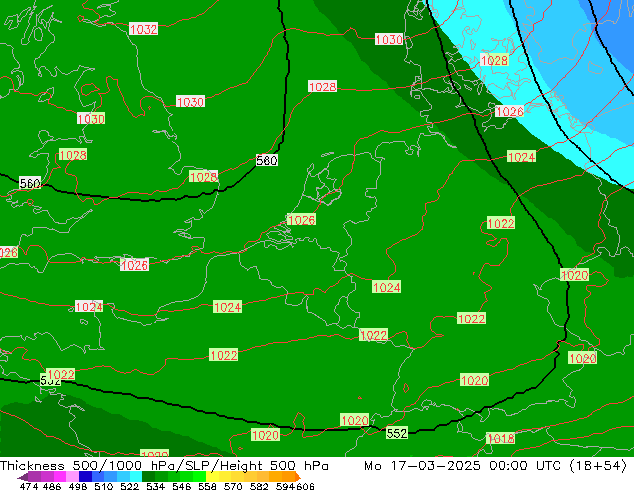Click the legend value 582
The width and height of the screenshot is (634, 490).
coord(259,486)
